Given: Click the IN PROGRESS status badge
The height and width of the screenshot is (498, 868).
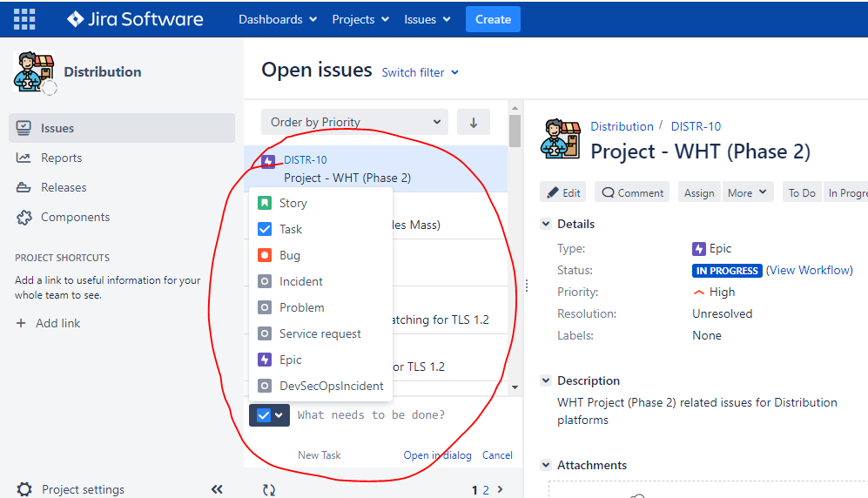Looking at the screenshot, I should [x=727, y=271].
